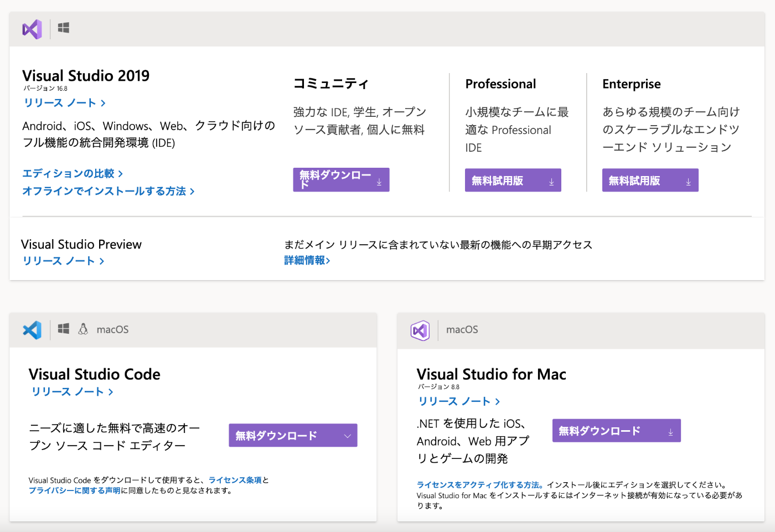Screen dimensions: 775x532
Task: Open Visual Studio 2019 リリース ノート link
Action: [x=64, y=103]
